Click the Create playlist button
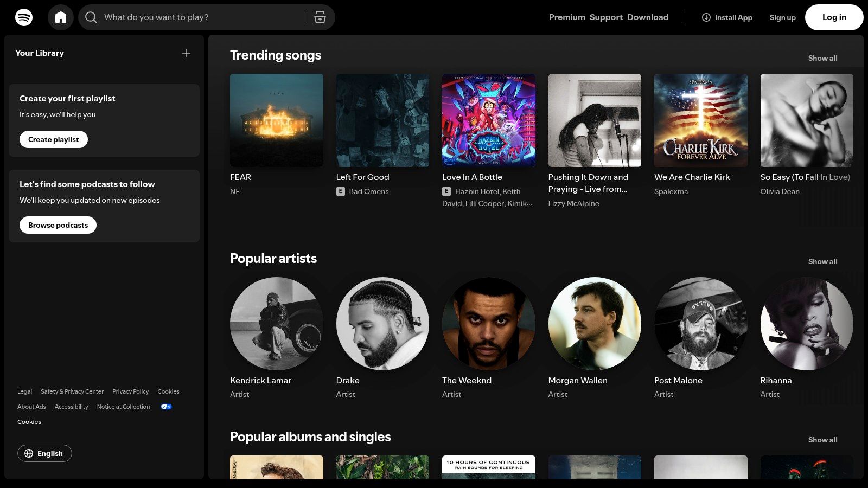The width and height of the screenshot is (868, 488). [54, 139]
